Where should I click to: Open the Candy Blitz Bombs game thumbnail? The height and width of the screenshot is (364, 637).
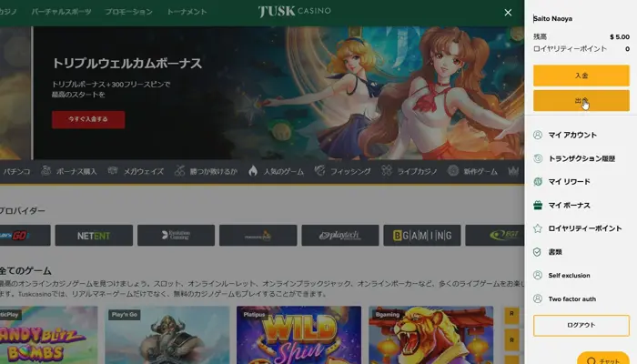(x=49, y=335)
